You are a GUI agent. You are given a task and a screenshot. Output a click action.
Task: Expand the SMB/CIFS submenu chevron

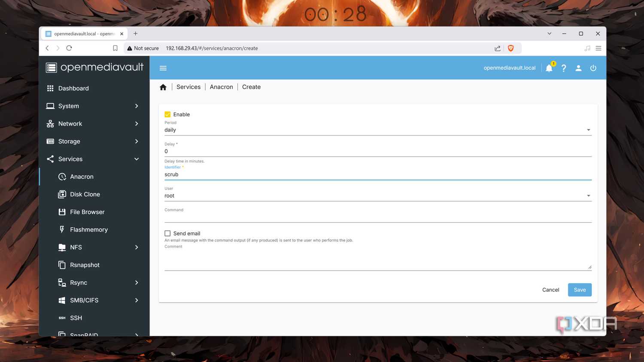[x=137, y=300]
